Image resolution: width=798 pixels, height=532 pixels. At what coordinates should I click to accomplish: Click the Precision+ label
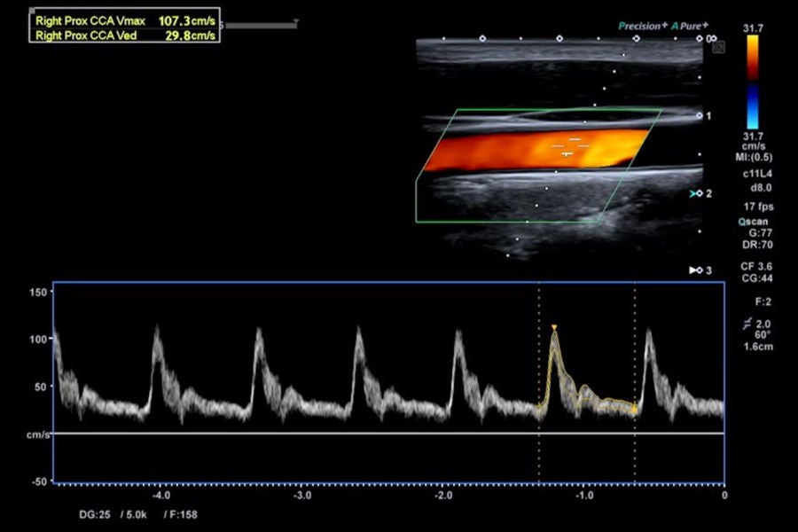tap(643, 26)
